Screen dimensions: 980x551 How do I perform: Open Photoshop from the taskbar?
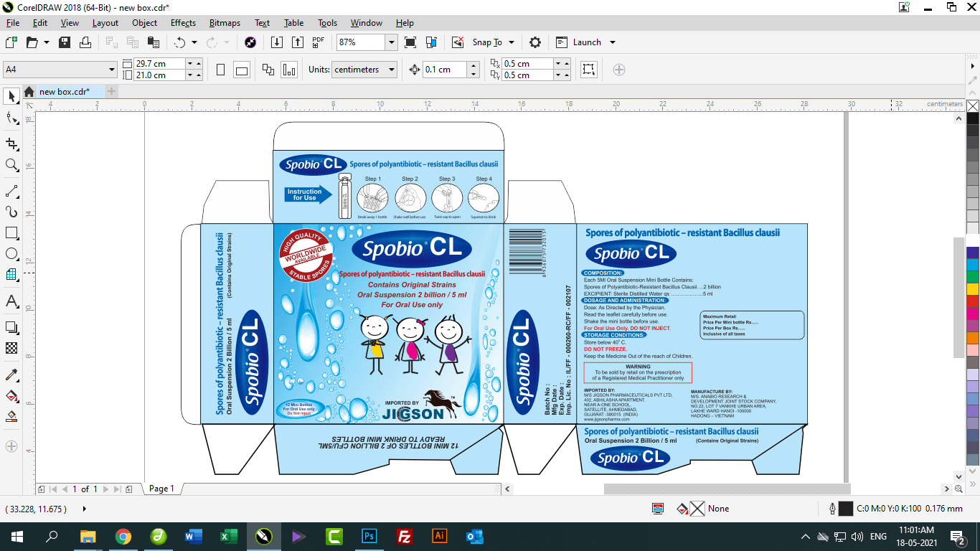pyautogui.click(x=369, y=537)
